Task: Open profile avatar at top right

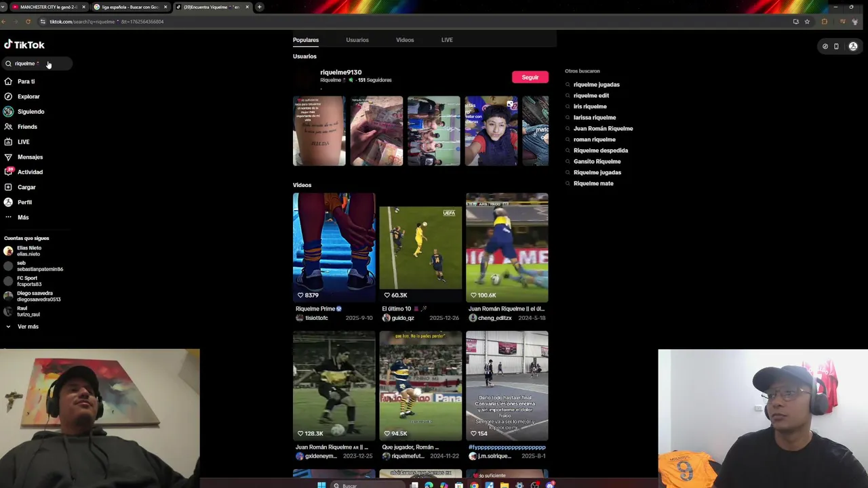Action: pos(853,47)
